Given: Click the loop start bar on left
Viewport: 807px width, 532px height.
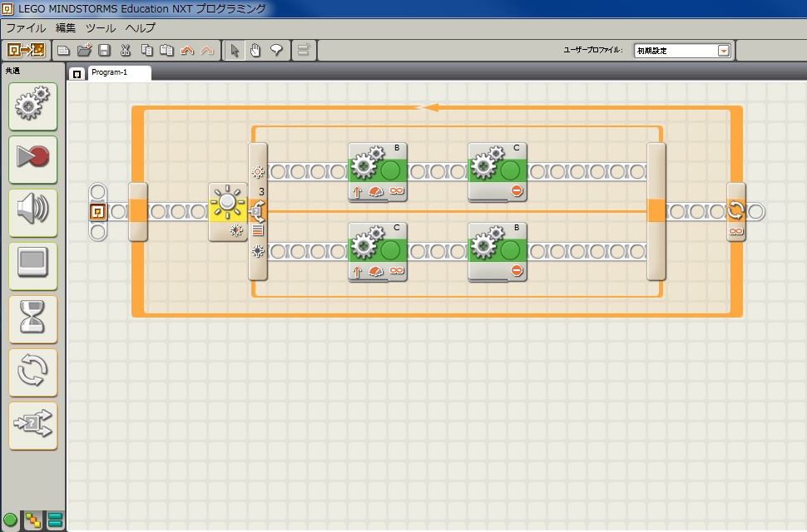Looking at the screenshot, I should pyautogui.click(x=138, y=212).
